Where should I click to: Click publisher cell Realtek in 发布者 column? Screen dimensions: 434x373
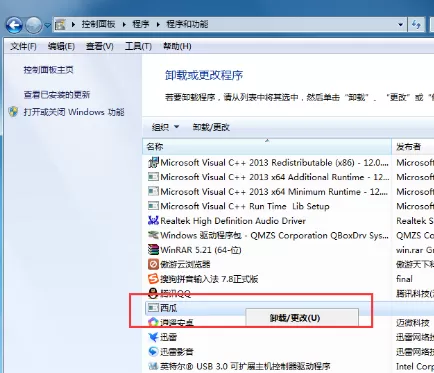point(415,221)
